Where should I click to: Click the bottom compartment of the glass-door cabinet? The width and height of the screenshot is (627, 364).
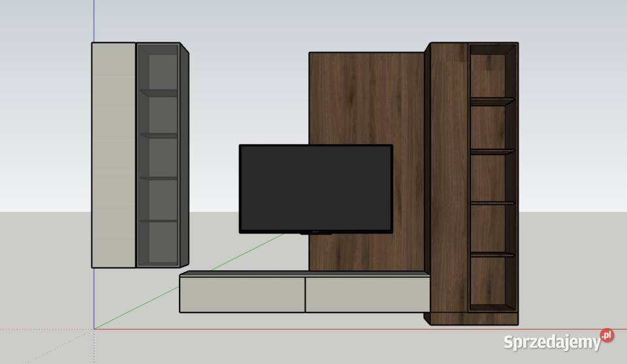(x=159, y=241)
